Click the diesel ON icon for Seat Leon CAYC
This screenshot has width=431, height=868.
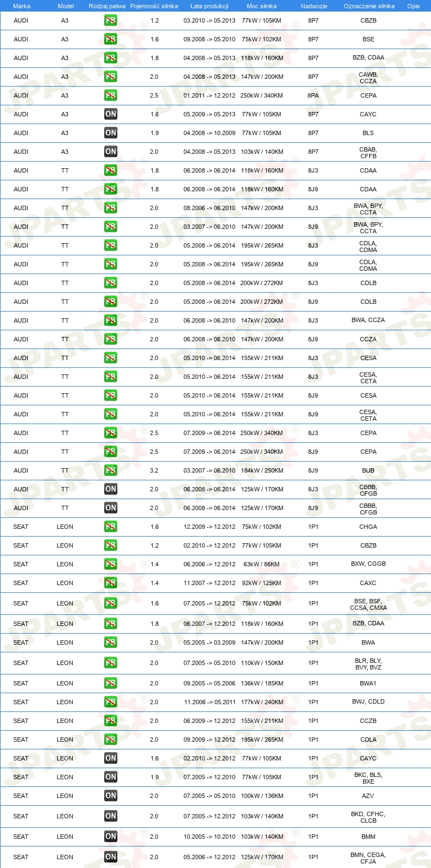coord(111,758)
